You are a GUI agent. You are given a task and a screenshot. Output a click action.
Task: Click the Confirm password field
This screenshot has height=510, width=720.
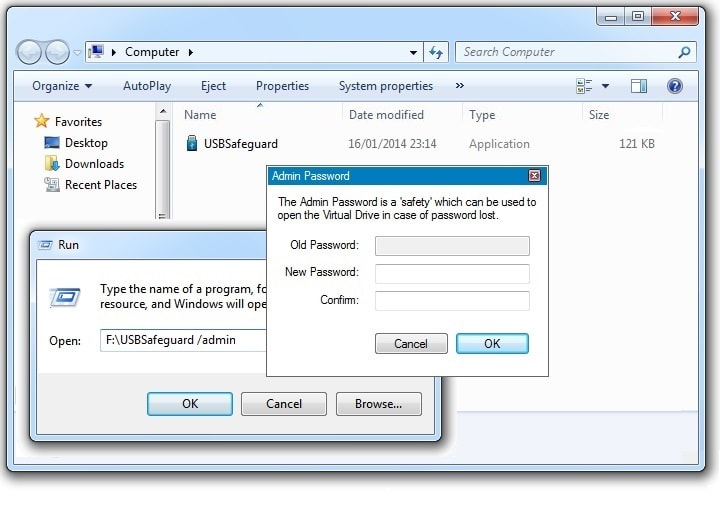(452, 301)
